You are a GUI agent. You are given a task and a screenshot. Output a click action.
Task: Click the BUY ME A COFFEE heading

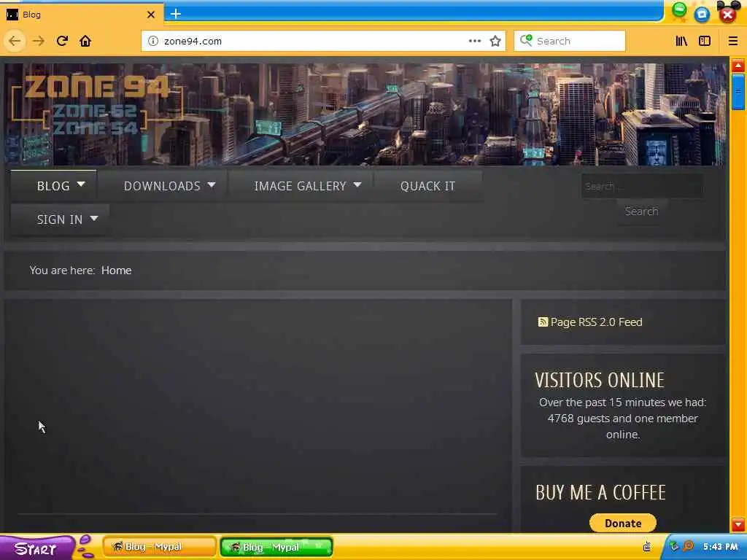[600, 492]
